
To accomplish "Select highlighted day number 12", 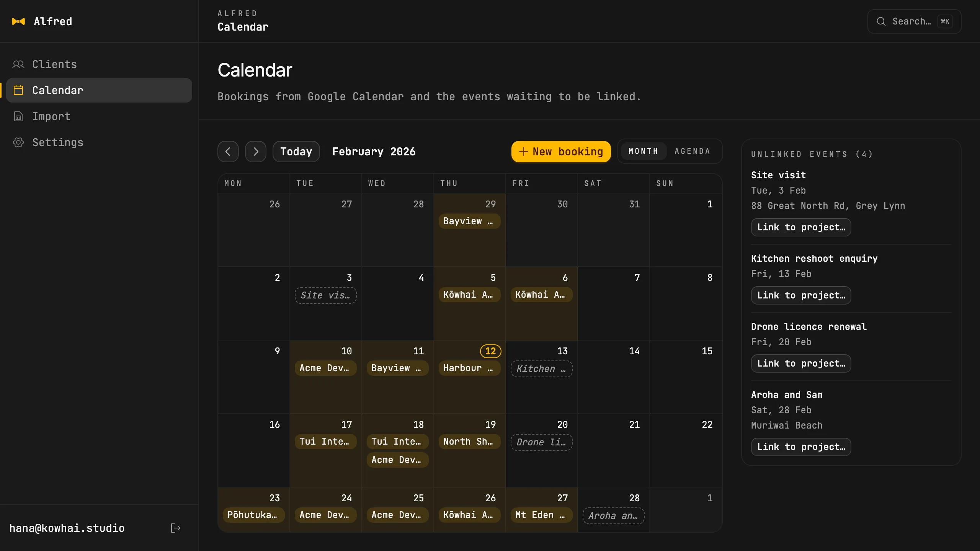I will 490,351.
